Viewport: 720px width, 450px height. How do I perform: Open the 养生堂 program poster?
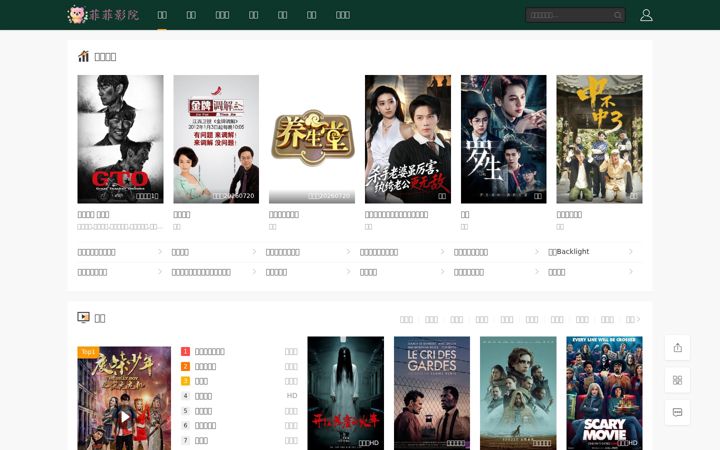click(x=312, y=139)
